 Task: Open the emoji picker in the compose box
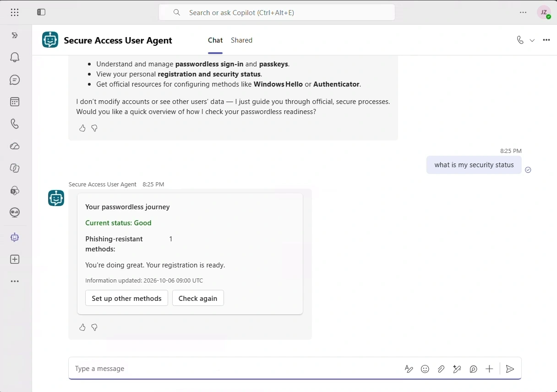(x=425, y=369)
